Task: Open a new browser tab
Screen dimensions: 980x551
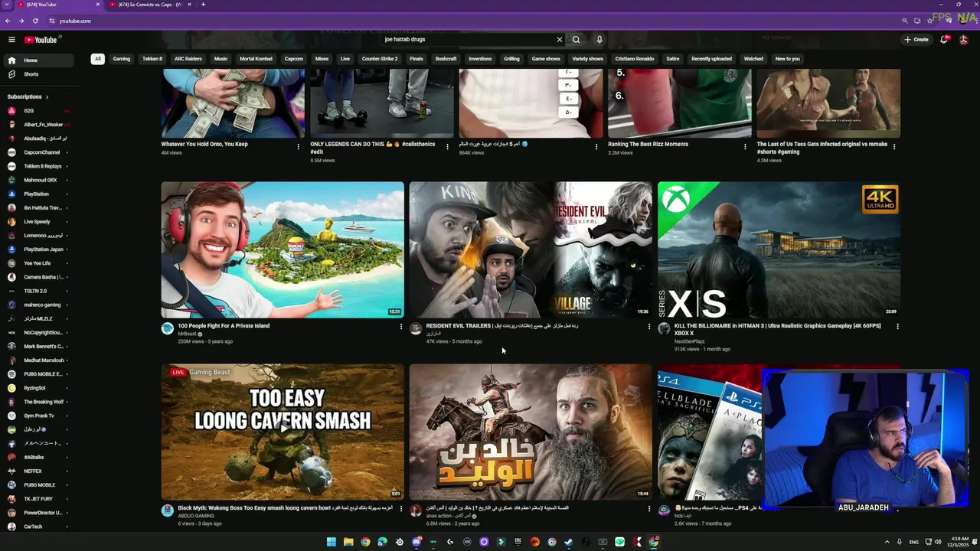Action: [x=203, y=5]
